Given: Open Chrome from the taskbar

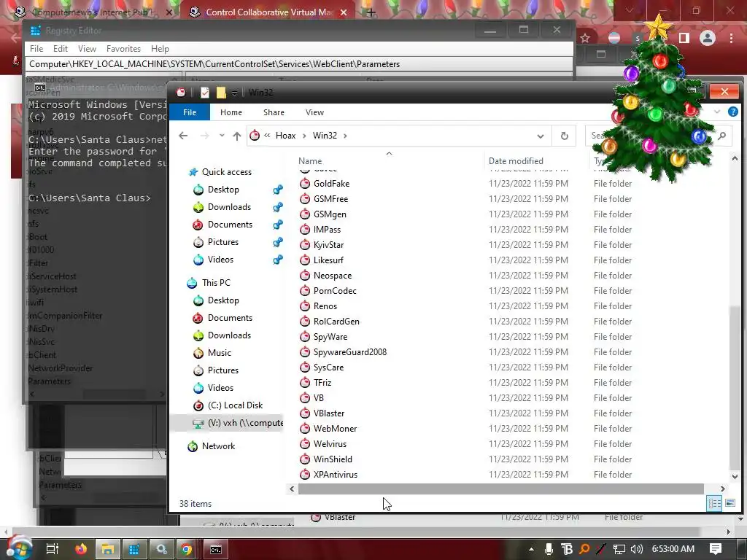Looking at the screenshot, I should (187, 549).
